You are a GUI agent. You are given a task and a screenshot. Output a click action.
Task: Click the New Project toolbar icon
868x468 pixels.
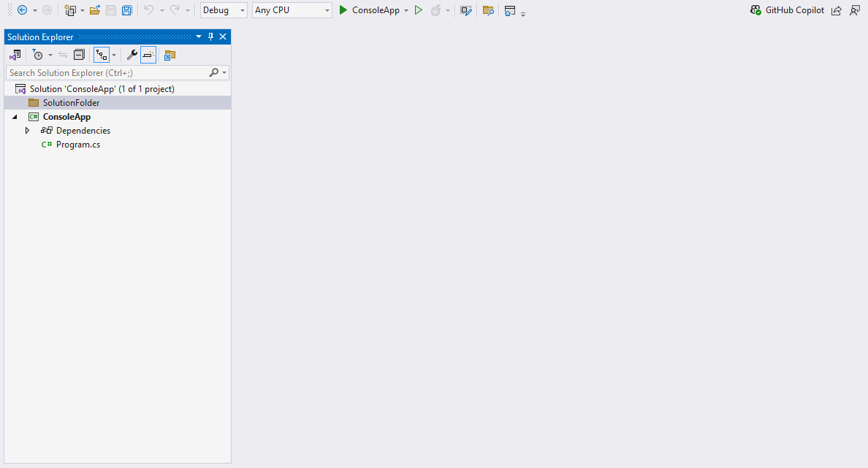pyautogui.click(x=70, y=9)
